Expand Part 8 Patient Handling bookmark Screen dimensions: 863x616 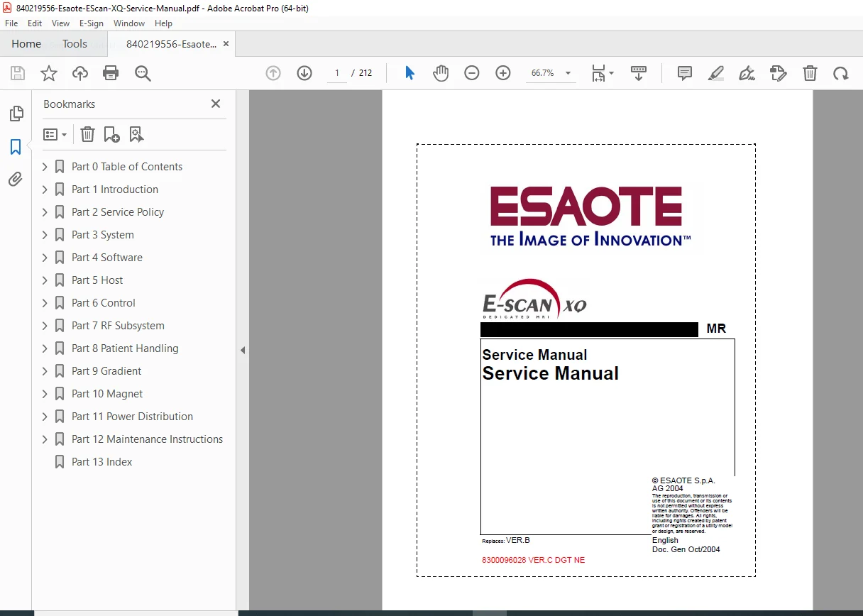point(45,348)
